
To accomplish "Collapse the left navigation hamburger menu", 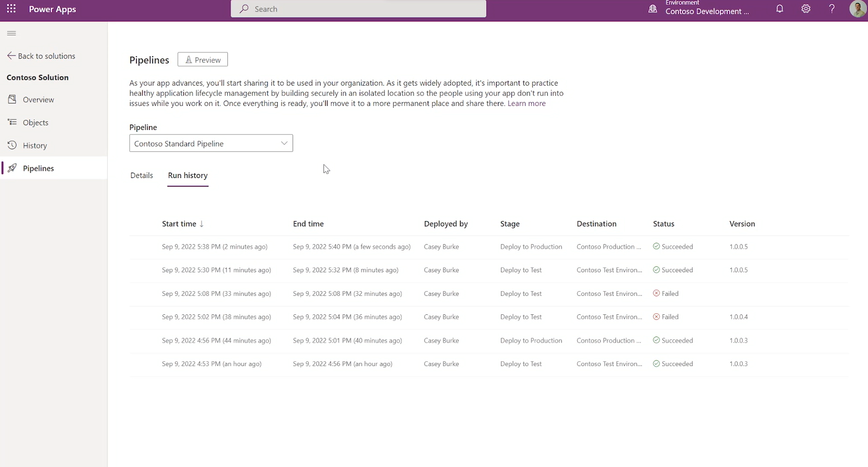I will 12,33.
